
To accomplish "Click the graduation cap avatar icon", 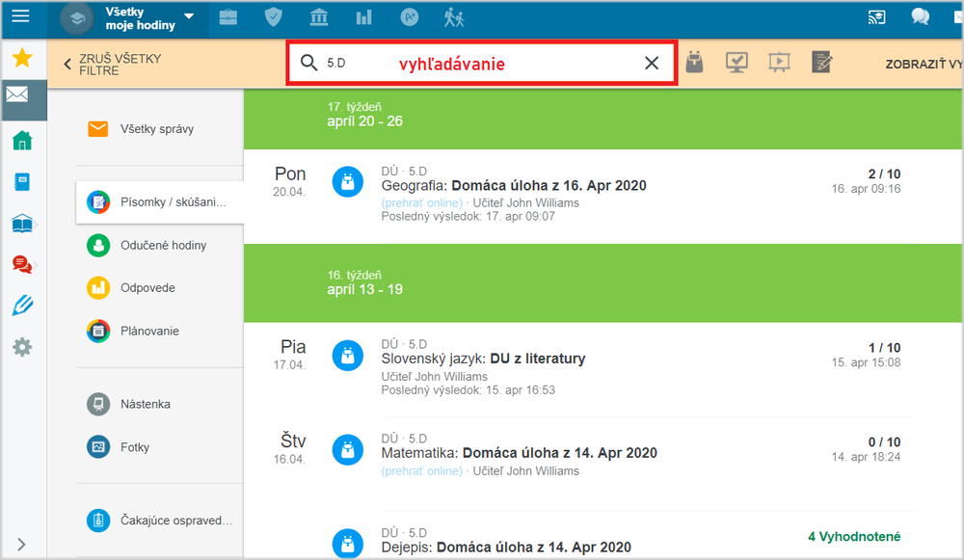I will click(77, 18).
